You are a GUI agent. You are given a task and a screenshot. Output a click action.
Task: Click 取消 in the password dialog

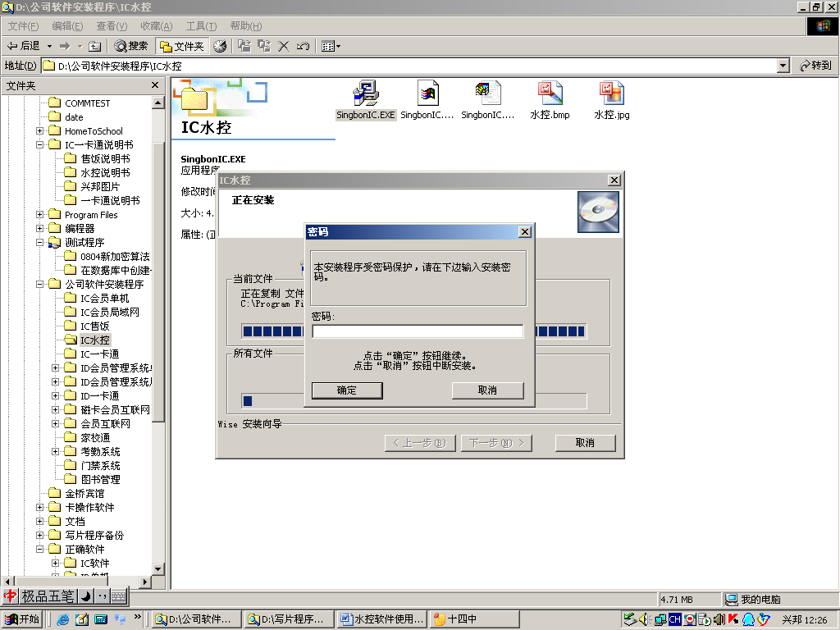(487, 390)
